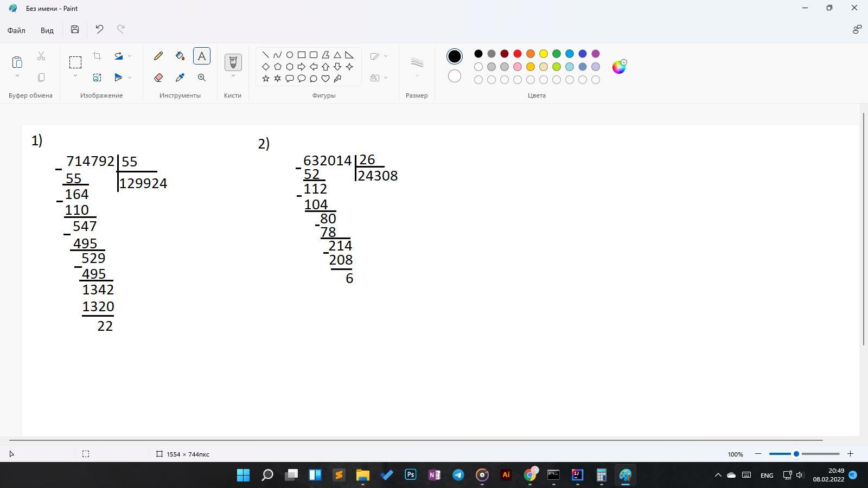This screenshot has width=868, height=488.
Task: Select primary Color 1 black circle
Action: [x=455, y=56]
